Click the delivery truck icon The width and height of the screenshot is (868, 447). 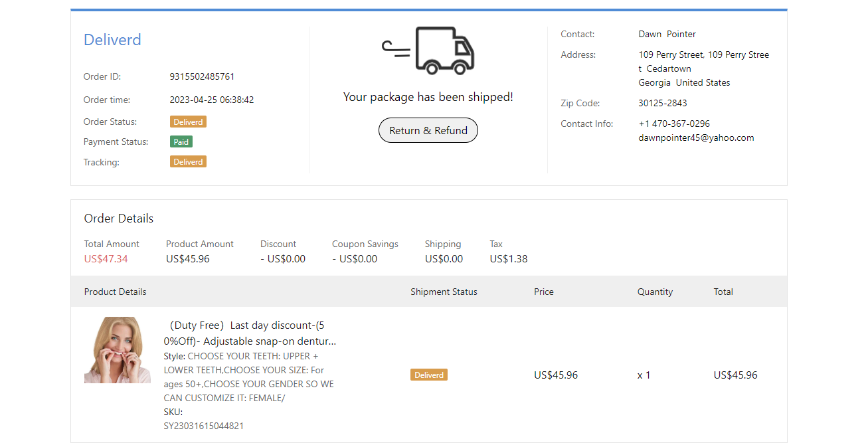point(429,50)
